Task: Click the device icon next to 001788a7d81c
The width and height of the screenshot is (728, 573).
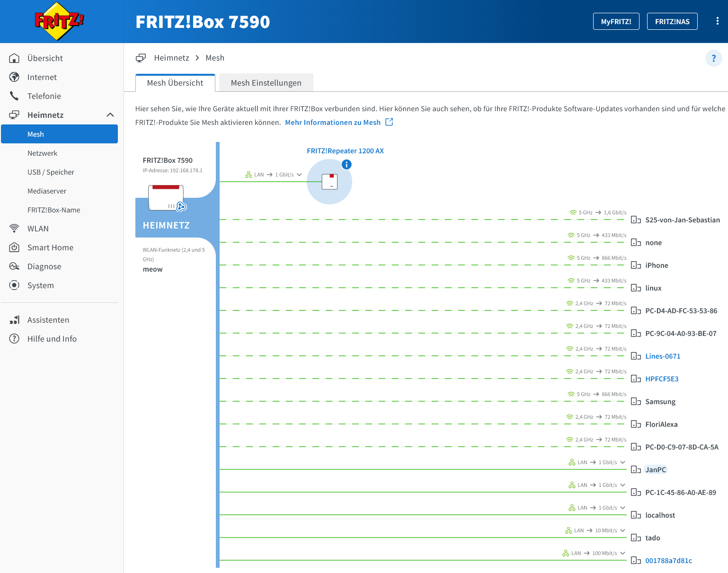Action: tap(636, 561)
